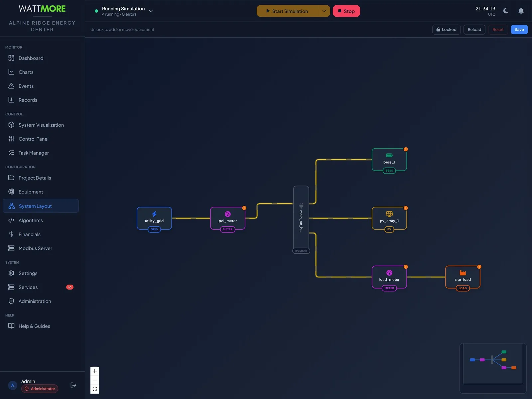Viewport: 532px width, 399px height.
Task: Open the Start Simulation options arrow
Action: coord(324,11)
